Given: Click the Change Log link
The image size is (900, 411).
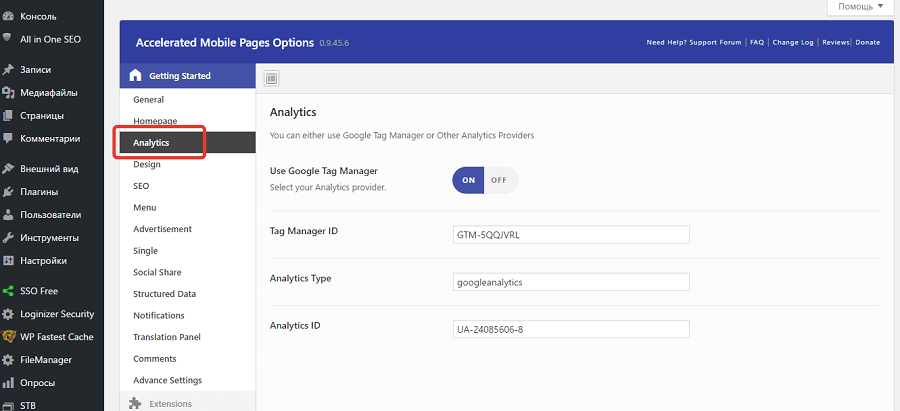Looking at the screenshot, I should pos(793,43).
